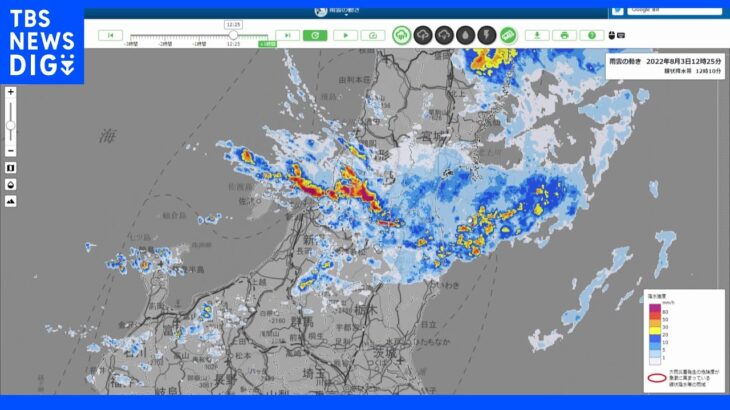The height and width of the screenshot is (410, 730).
Task: Toggle the lightning layer icon
Action: pos(486,35)
